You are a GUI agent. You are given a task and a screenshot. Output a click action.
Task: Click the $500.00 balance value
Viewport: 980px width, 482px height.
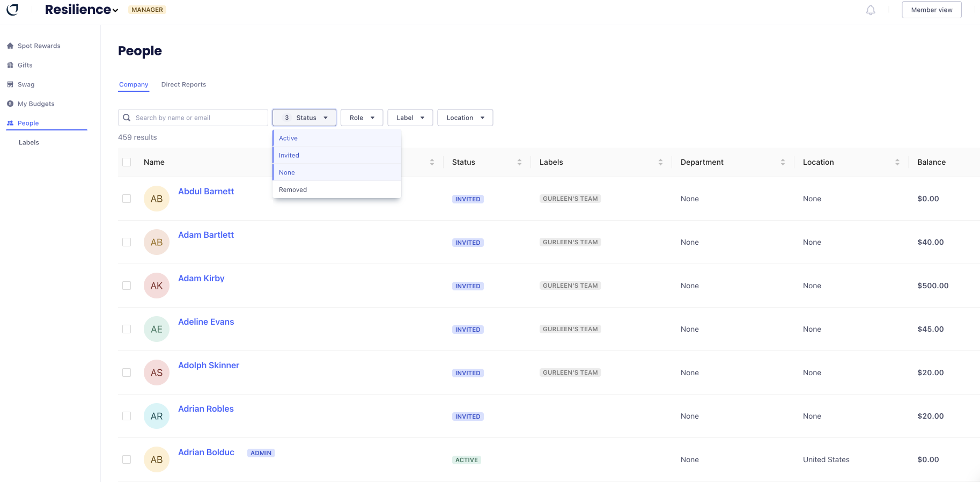tap(933, 286)
